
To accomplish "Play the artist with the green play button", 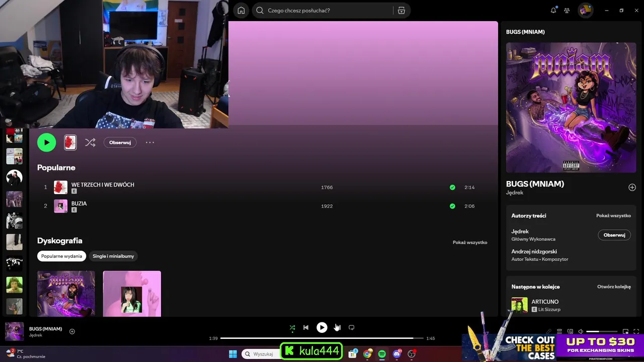I will point(46,142).
